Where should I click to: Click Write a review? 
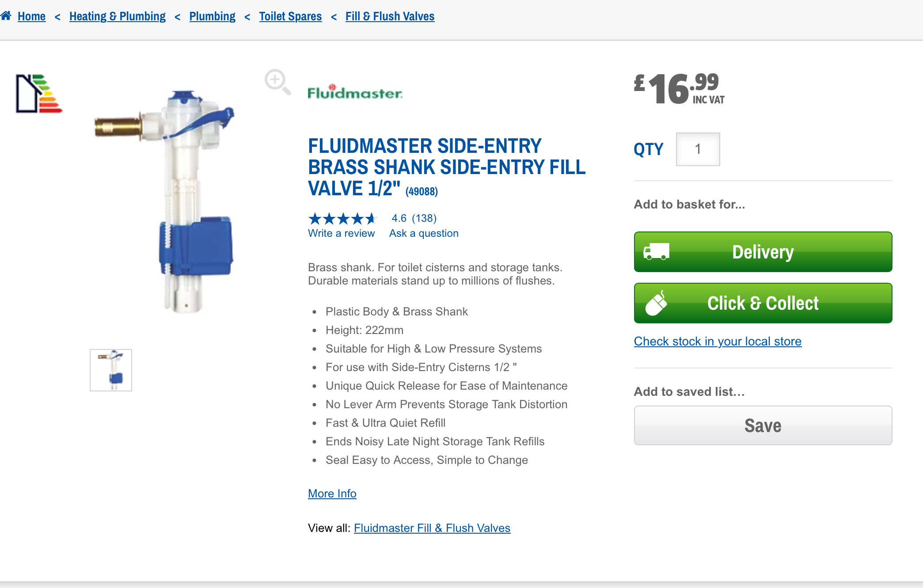(x=342, y=233)
